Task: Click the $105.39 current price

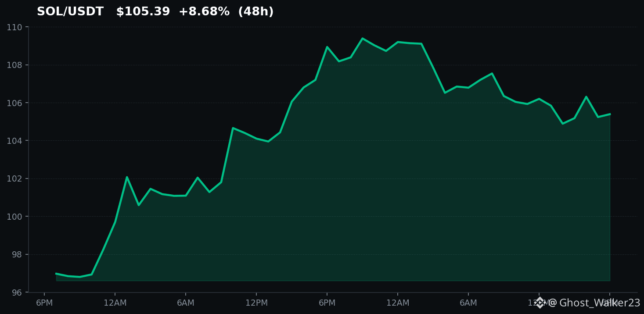Action: click(143, 12)
